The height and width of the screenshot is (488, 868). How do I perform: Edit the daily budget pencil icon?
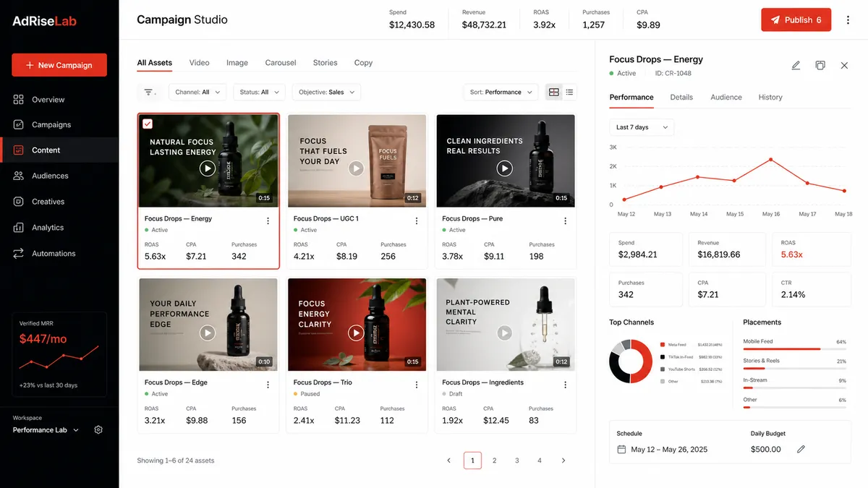[801, 449]
